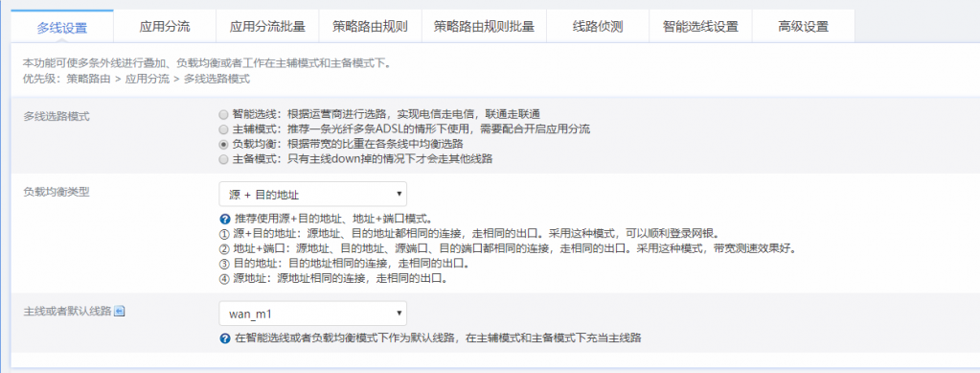
Task: Click the help icon beside 在智能选线或者负载均衡模式下
Action: point(225,338)
